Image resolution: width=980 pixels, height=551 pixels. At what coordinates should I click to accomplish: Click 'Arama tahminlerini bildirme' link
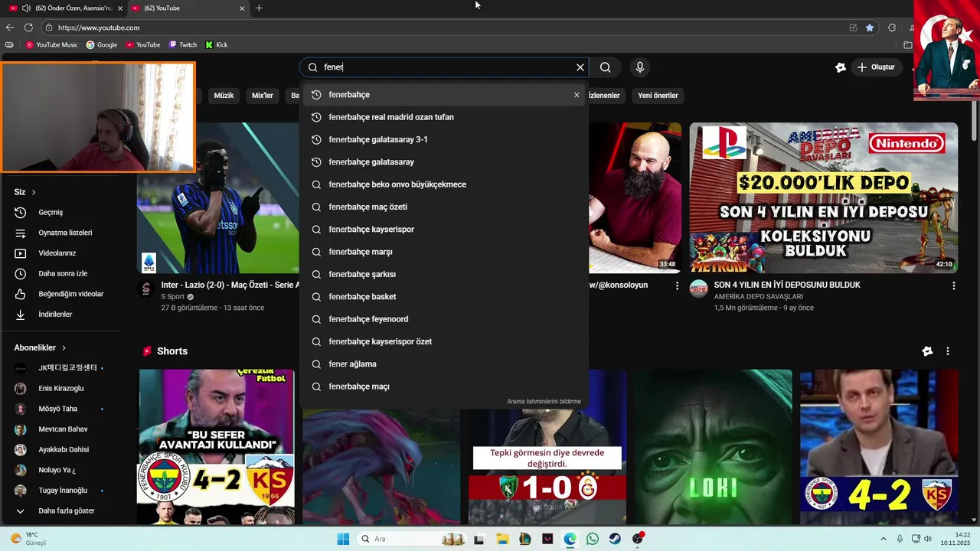click(x=544, y=402)
